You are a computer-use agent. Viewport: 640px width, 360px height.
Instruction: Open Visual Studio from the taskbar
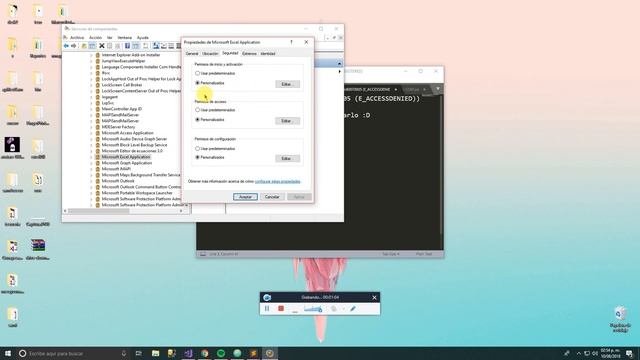[188, 353]
